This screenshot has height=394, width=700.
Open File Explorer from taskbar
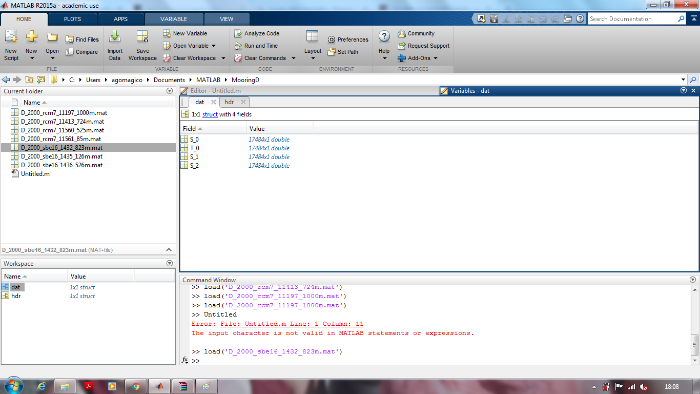[65, 386]
